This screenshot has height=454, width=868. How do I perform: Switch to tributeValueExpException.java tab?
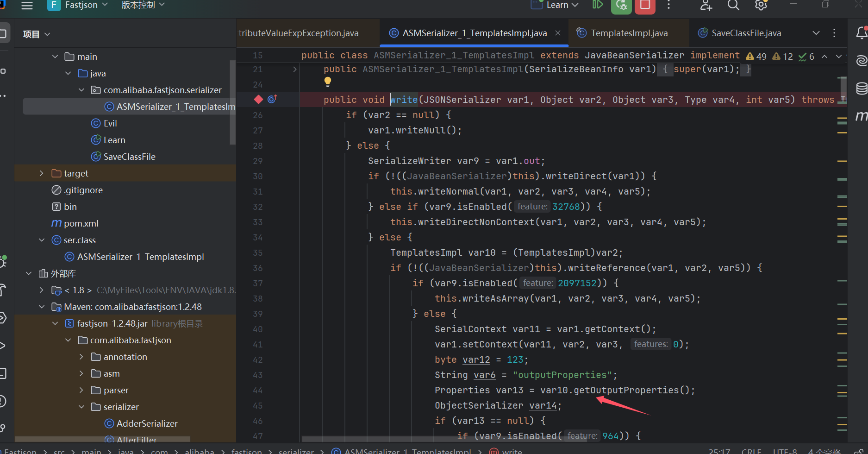(x=299, y=33)
